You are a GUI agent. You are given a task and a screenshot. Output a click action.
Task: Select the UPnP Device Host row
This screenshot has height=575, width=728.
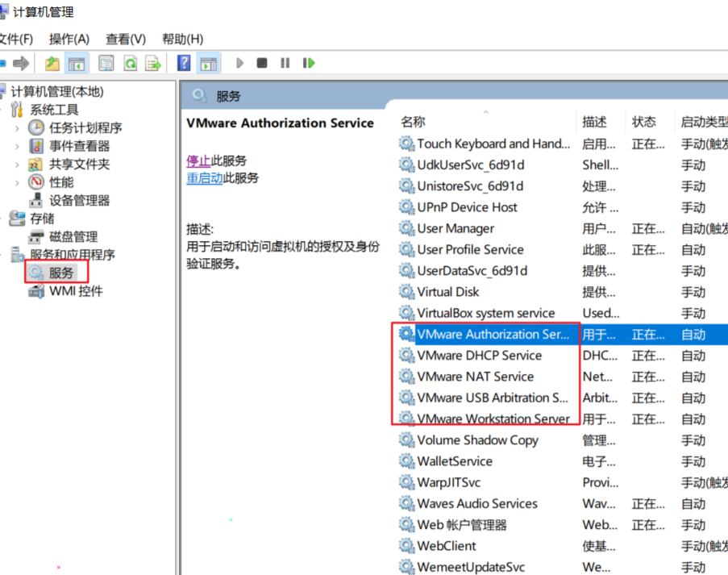563,207
